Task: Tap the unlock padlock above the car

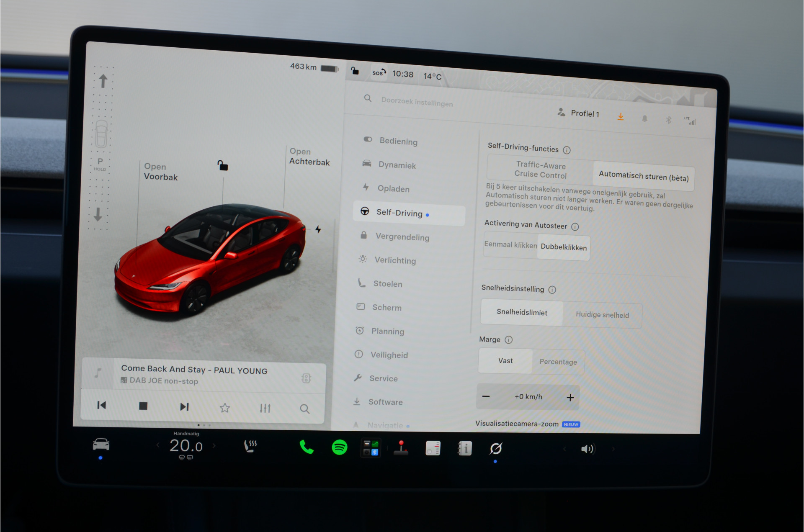Action: point(222,165)
